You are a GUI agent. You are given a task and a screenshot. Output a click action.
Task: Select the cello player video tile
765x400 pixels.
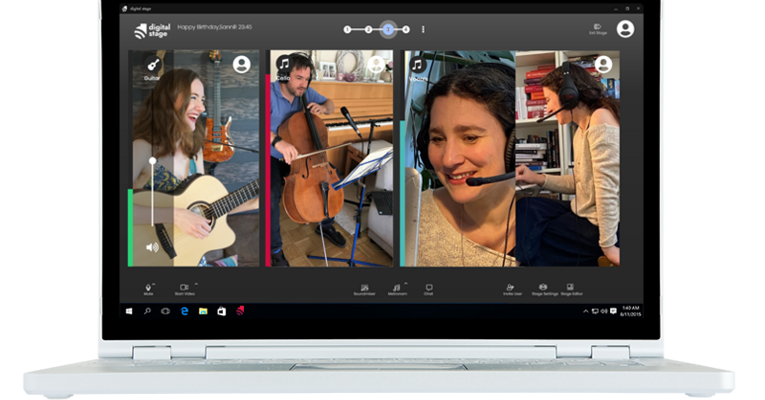click(329, 158)
